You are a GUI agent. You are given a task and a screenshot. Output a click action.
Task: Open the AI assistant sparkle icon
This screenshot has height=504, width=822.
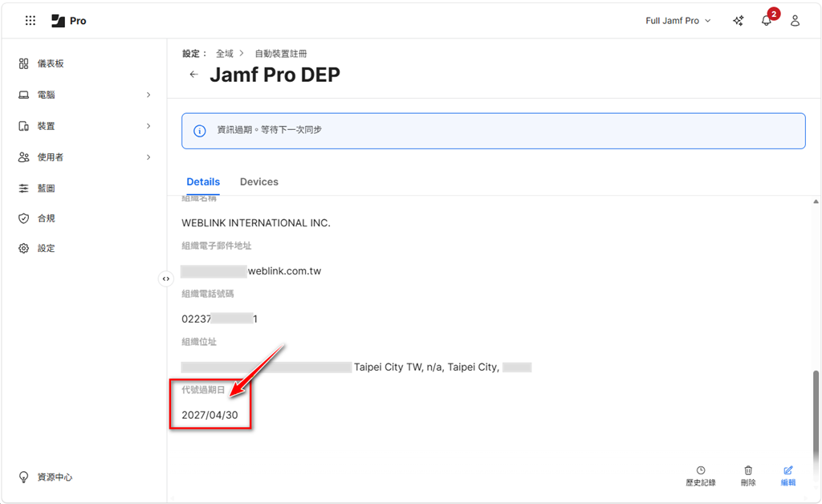coord(738,21)
